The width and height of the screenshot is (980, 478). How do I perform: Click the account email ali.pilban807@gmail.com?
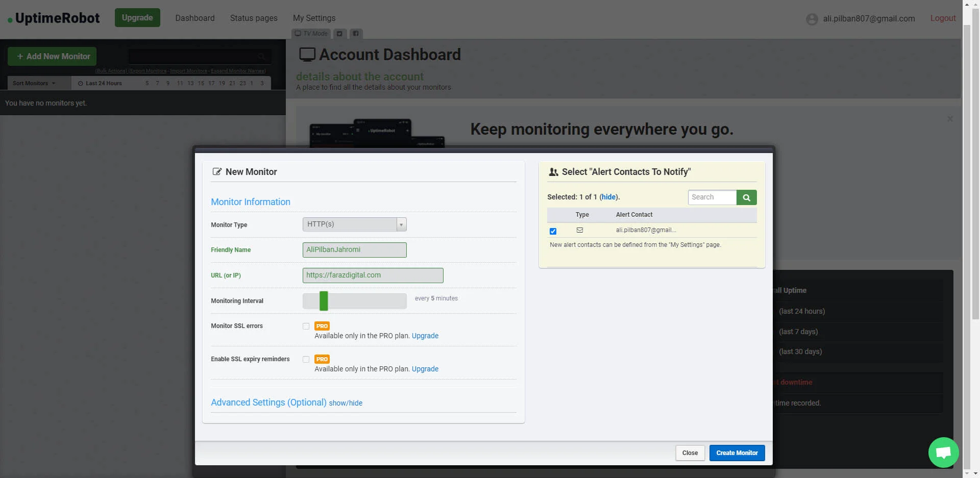click(869, 18)
